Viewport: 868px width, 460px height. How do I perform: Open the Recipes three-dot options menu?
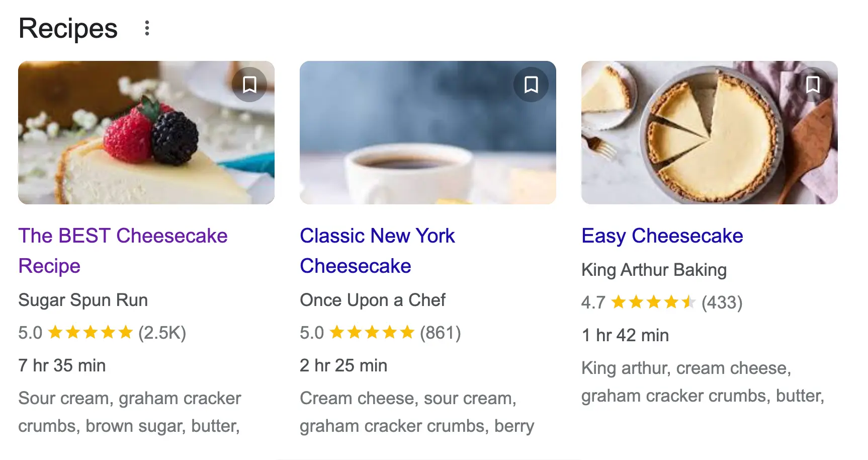(x=147, y=28)
